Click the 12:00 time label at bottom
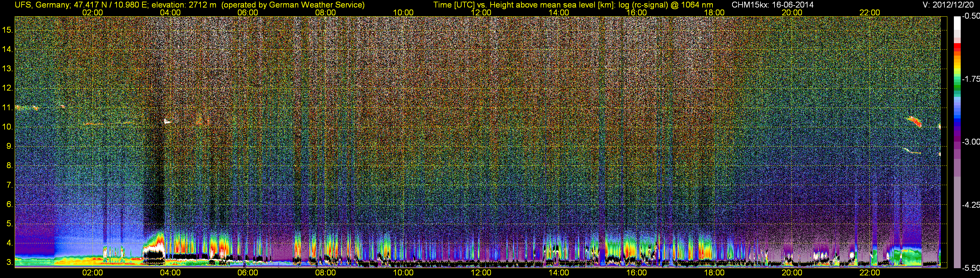 [481, 273]
